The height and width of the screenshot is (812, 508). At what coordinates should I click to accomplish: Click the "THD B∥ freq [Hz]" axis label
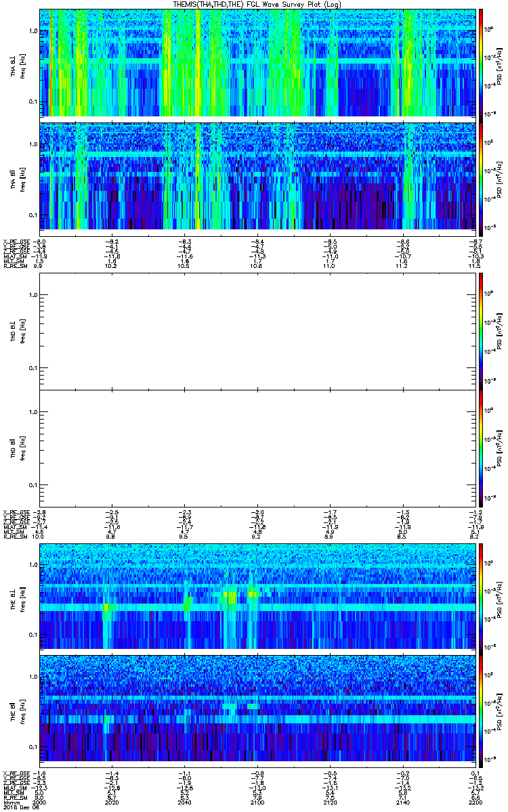click(x=17, y=448)
